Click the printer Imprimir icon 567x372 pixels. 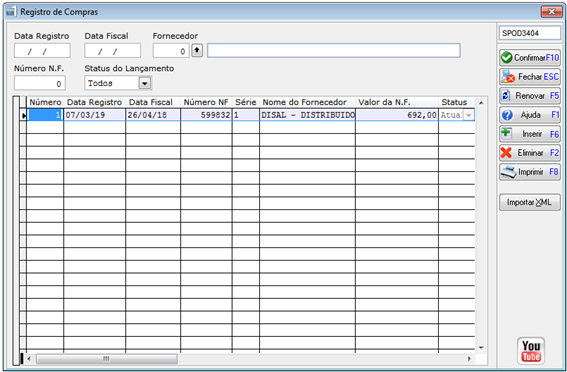click(508, 172)
